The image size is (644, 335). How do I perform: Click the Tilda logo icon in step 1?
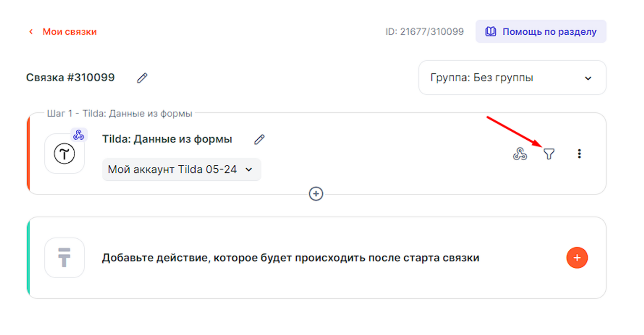(x=64, y=154)
